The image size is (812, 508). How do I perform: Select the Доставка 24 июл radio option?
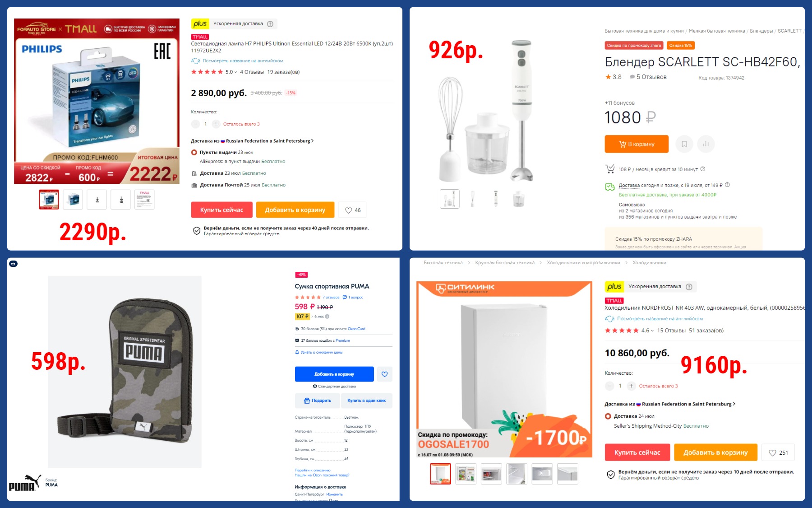[x=608, y=416]
